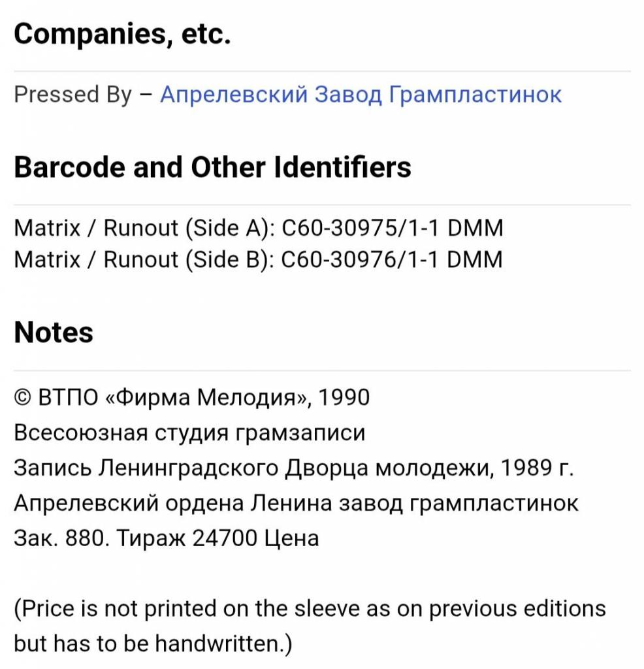Screen dimensions: 644x669
Task: Open the Апрелевский Завод Грампластинок link
Action: (361, 94)
